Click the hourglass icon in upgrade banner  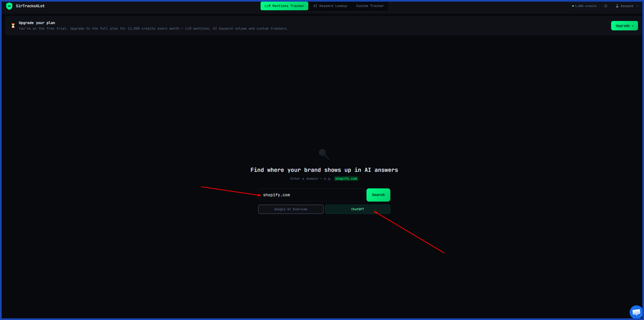click(x=13, y=26)
